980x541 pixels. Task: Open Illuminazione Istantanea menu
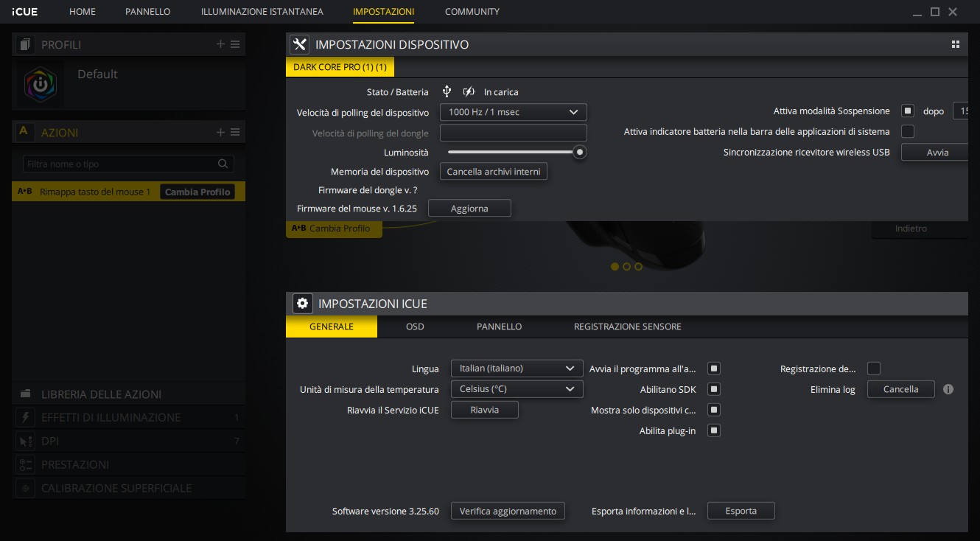tap(262, 12)
